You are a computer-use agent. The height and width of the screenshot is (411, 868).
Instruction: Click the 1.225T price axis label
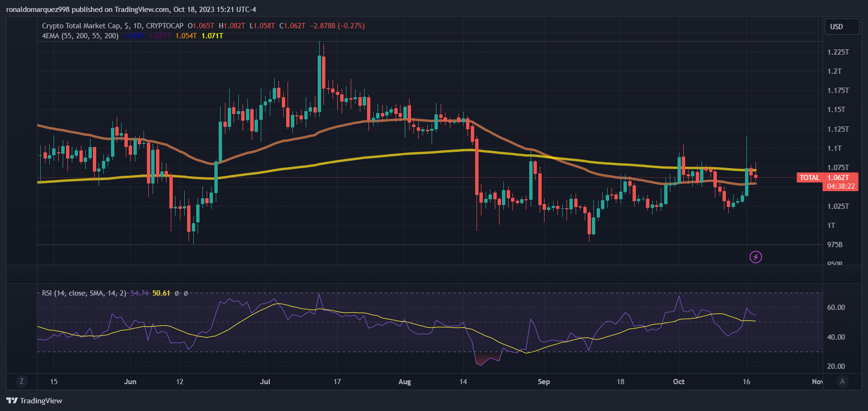[x=838, y=52]
